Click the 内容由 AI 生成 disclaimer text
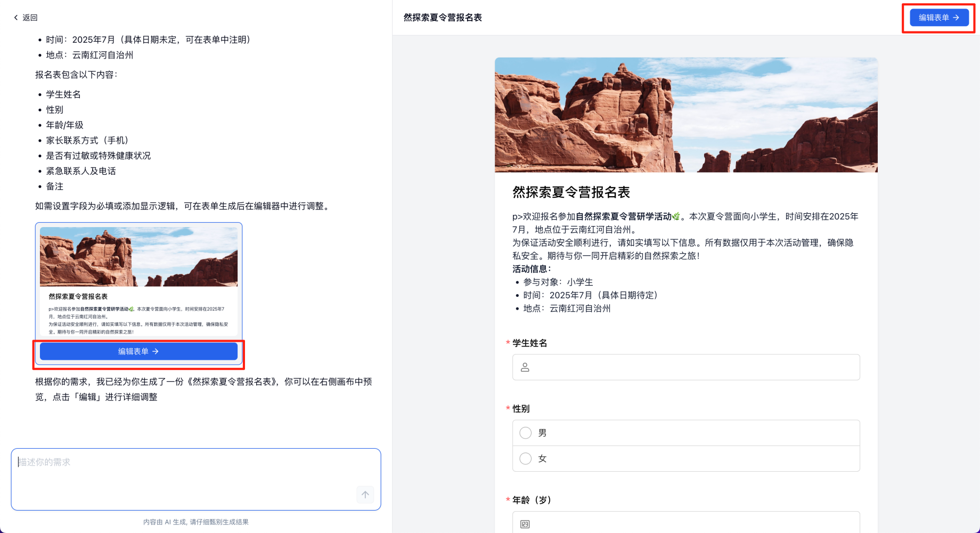The width and height of the screenshot is (980, 533). (195, 522)
